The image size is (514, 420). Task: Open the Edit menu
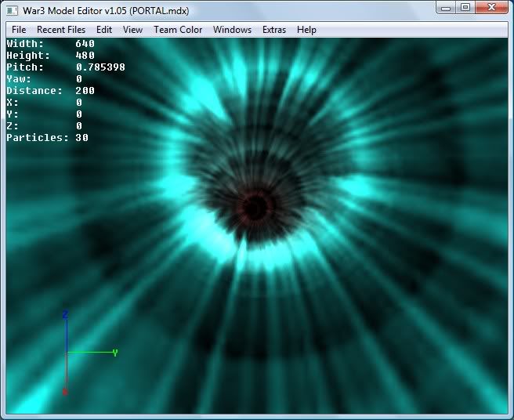click(104, 30)
